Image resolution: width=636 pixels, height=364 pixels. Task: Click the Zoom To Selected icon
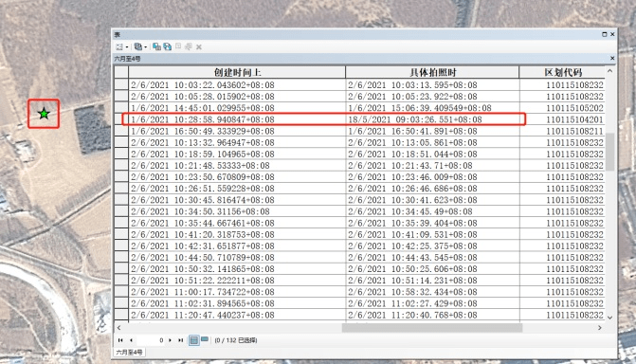pos(189,46)
